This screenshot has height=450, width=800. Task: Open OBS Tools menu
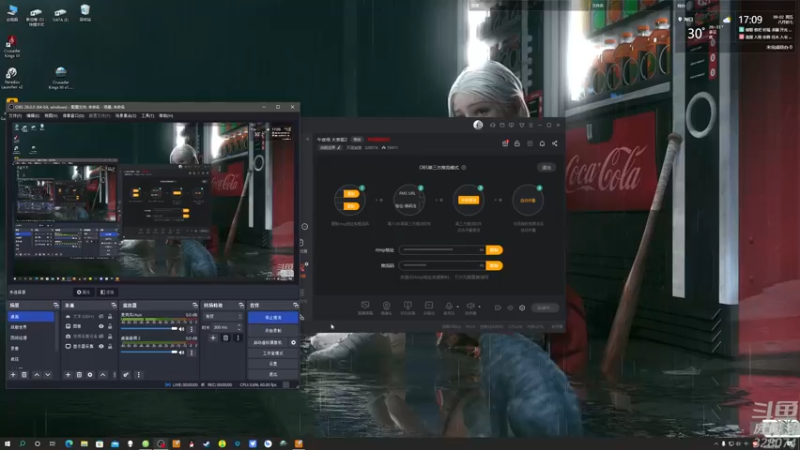click(148, 116)
